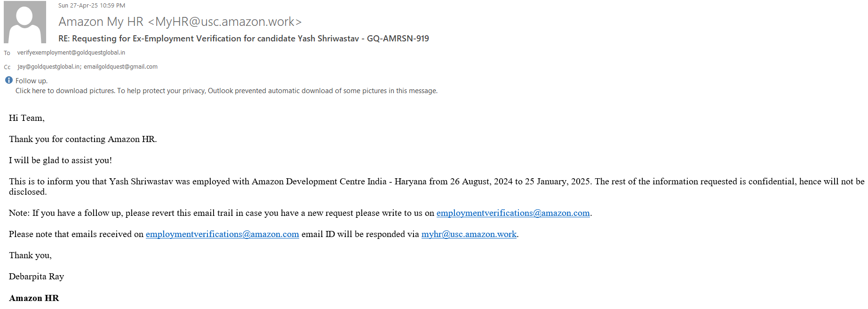Screen dimensions: 868x309
Task: Click the employment dates sentence about Yash Shriwastav
Action: coord(436,187)
